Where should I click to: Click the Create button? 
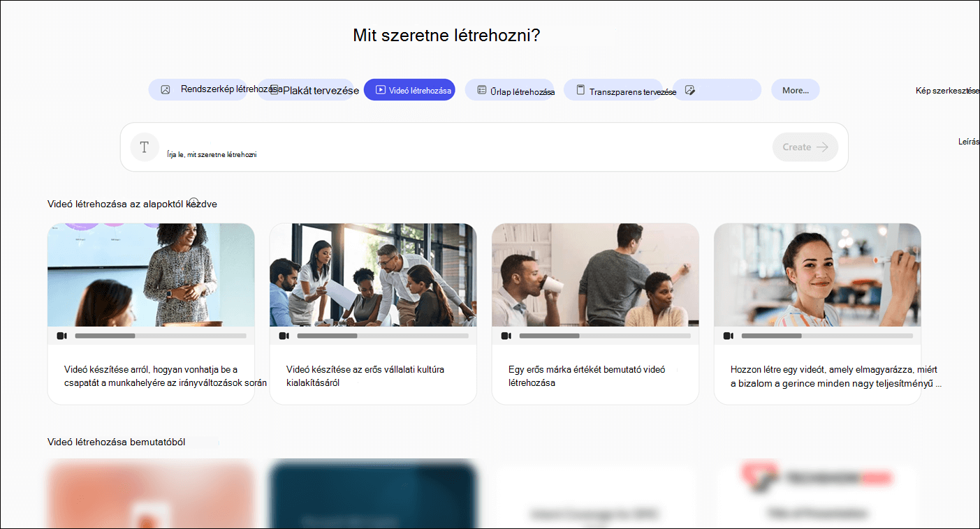pyautogui.click(x=805, y=147)
